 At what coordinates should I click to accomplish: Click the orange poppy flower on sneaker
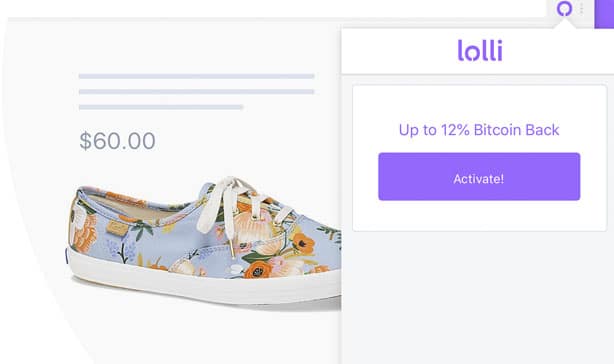[x=302, y=243]
